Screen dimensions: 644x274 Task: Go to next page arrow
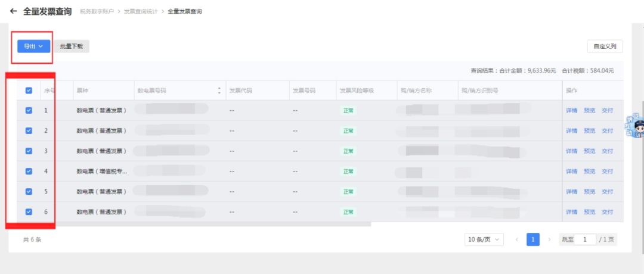pyautogui.click(x=549, y=239)
